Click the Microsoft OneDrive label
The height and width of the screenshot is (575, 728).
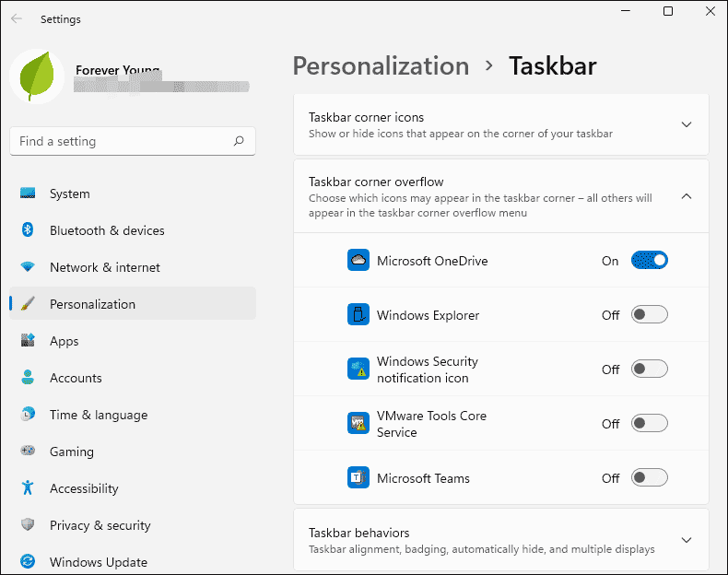click(x=432, y=261)
